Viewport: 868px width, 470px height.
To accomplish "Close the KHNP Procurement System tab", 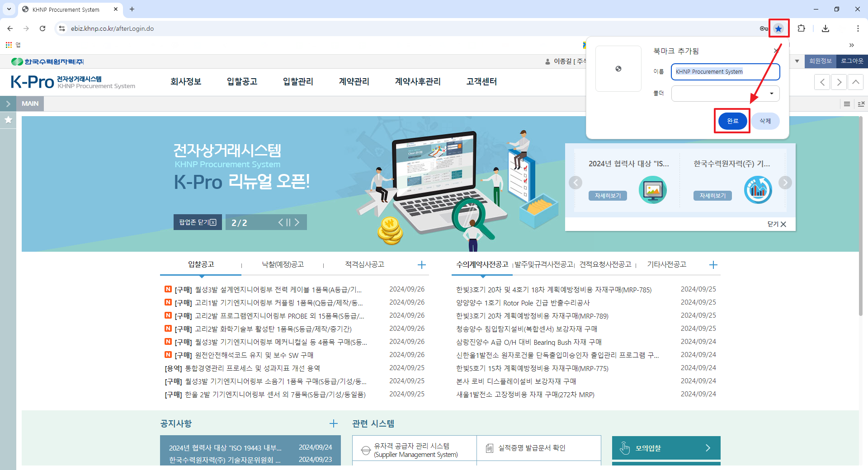I will click(x=116, y=9).
